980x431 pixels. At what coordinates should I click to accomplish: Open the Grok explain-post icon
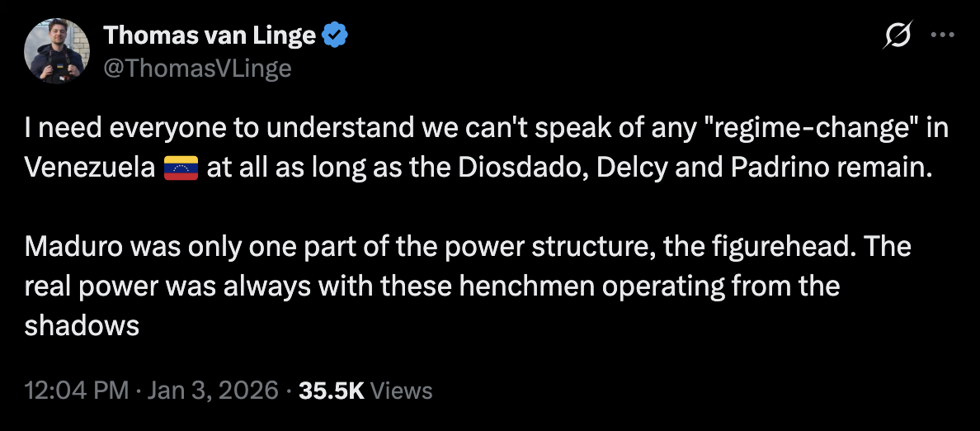(x=898, y=36)
